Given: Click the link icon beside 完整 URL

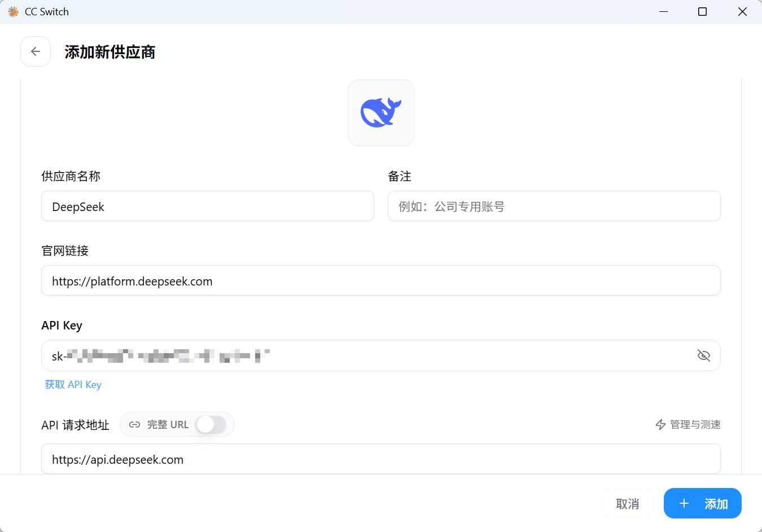Looking at the screenshot, I should click(x=134, y=424).
